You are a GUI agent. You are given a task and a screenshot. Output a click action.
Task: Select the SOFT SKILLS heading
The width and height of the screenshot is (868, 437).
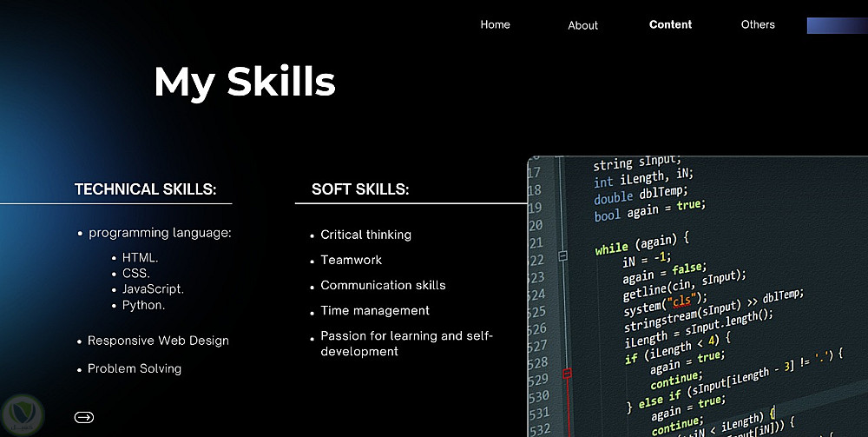pos(360,189)
